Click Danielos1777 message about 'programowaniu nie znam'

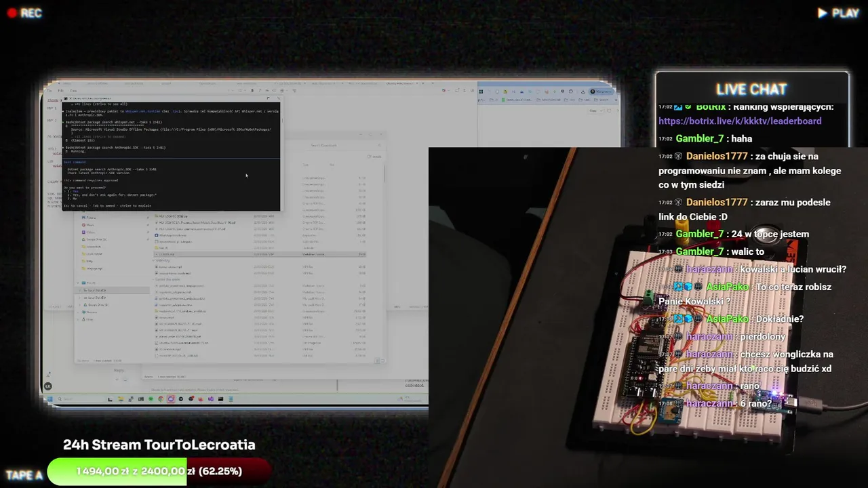749,170
